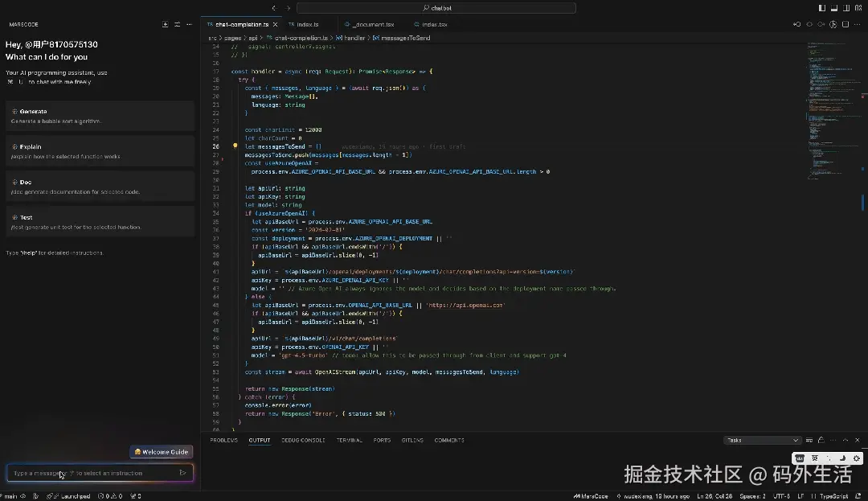Click the circular revision navigation icon
868x501 pixels.
tap(809, 24)
